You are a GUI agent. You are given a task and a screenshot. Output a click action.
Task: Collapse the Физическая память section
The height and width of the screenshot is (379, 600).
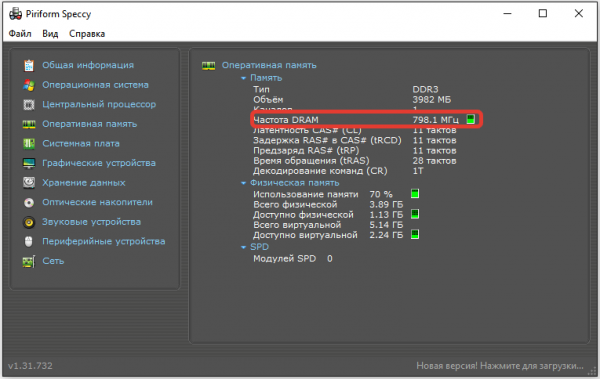(243, 183)
